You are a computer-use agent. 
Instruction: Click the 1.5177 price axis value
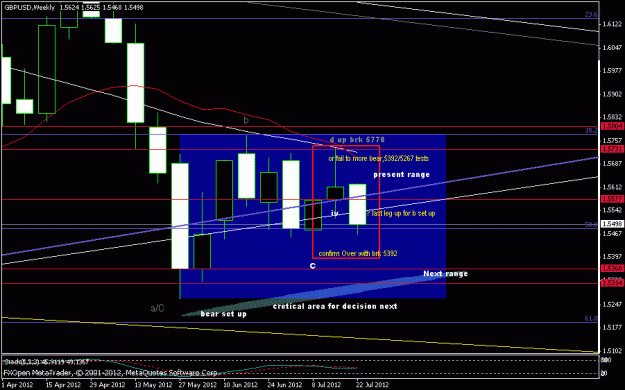pos(613,327)
